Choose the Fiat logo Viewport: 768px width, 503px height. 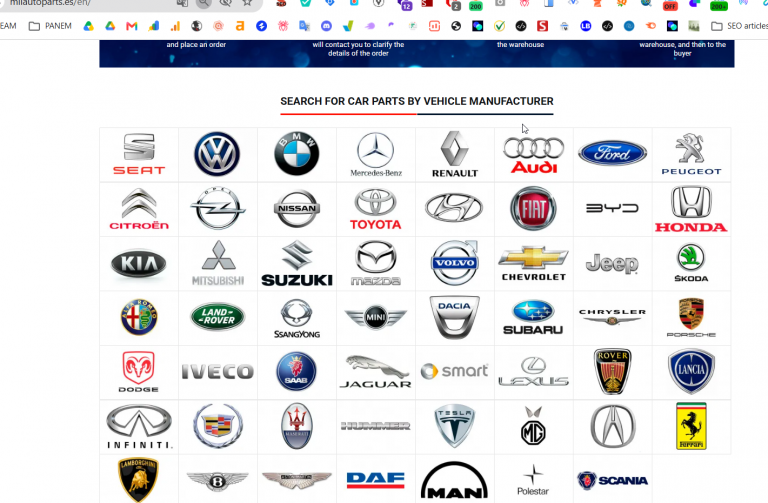(533, 208)
